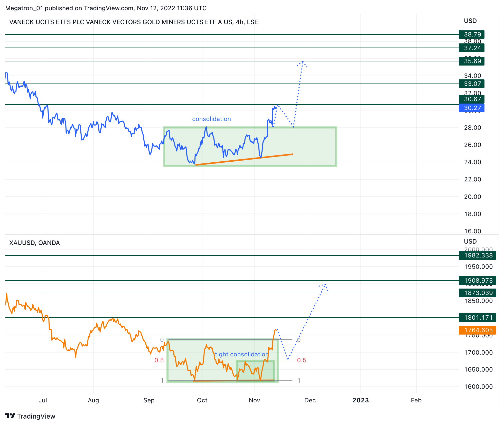Click the 34.00 price axis tick
Viewport: 504px width, 425px height.
point(473,76)
